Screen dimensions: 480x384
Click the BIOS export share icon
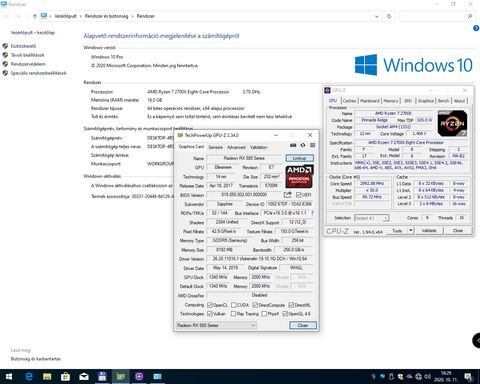pos(287,195)
